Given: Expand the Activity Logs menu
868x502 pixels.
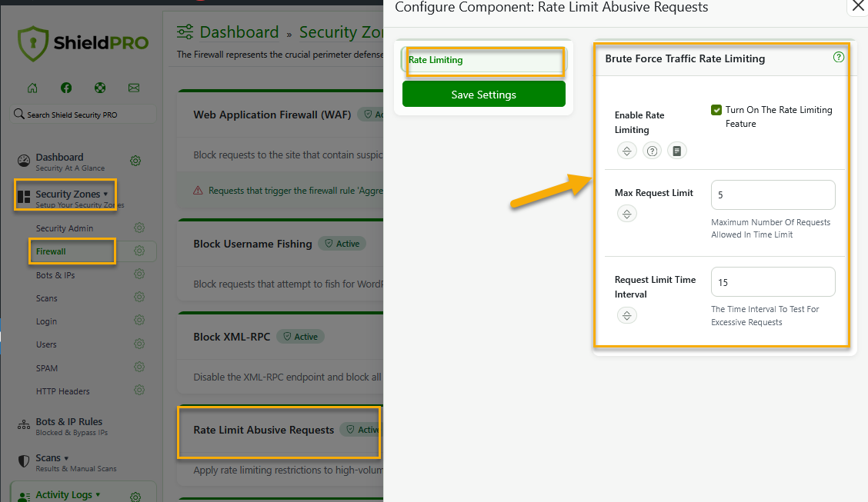Looking at the screenshot, I should click(68, 494).
